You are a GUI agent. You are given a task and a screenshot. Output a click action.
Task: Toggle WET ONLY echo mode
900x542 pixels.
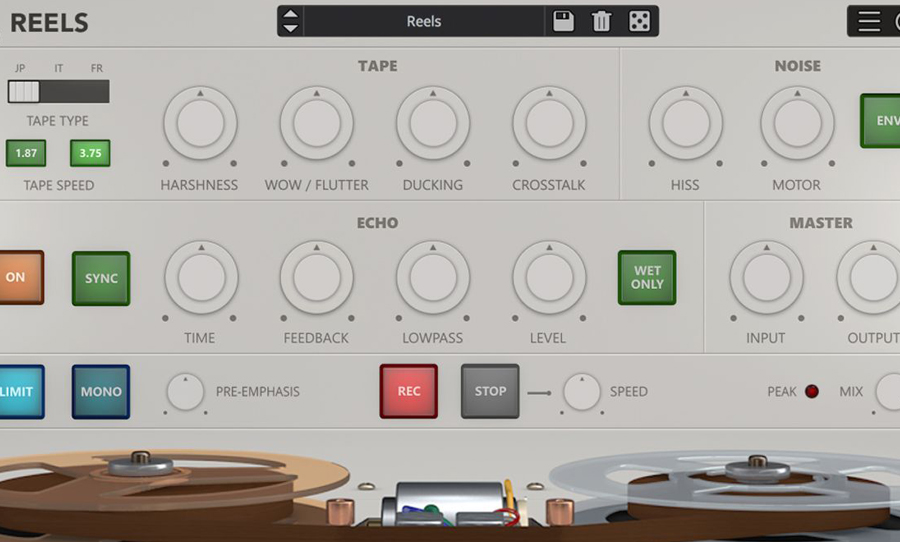[x=647, y=277]
